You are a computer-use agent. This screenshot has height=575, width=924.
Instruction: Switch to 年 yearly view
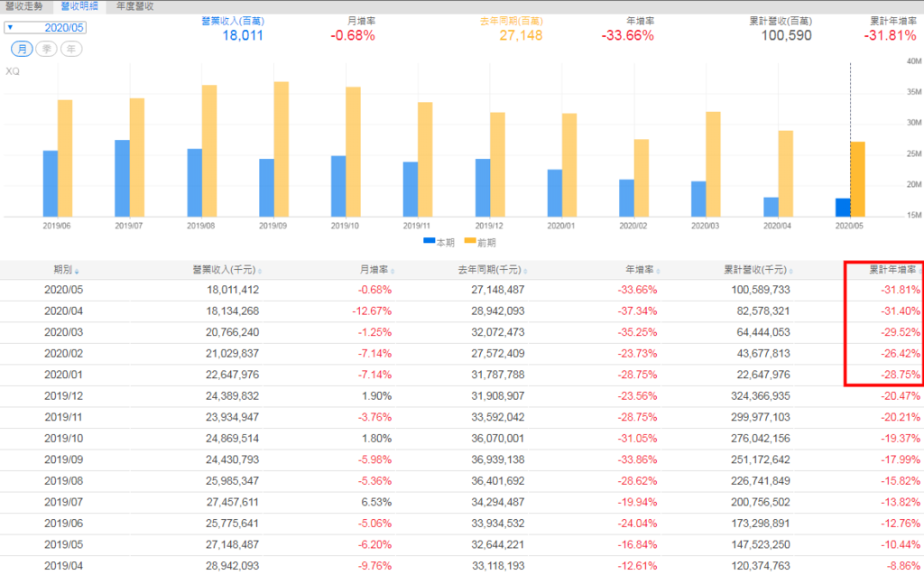[x=71, y=49]
